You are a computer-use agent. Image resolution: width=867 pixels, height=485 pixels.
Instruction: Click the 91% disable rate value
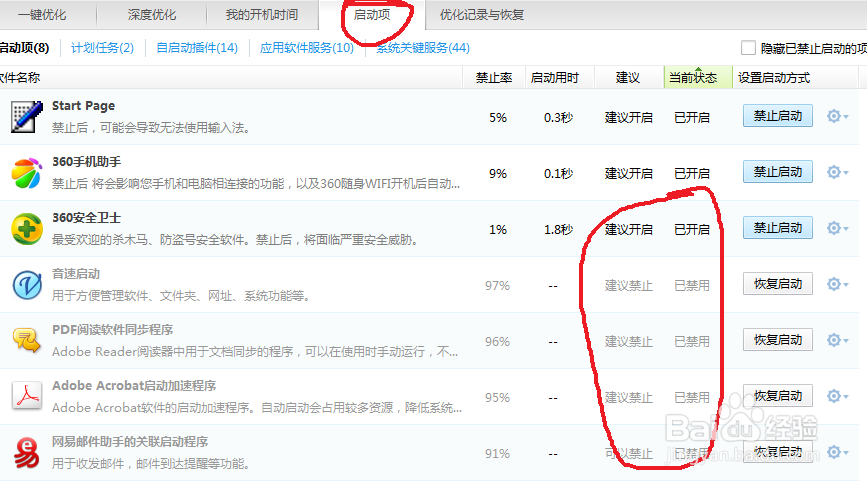click(497, 453)
